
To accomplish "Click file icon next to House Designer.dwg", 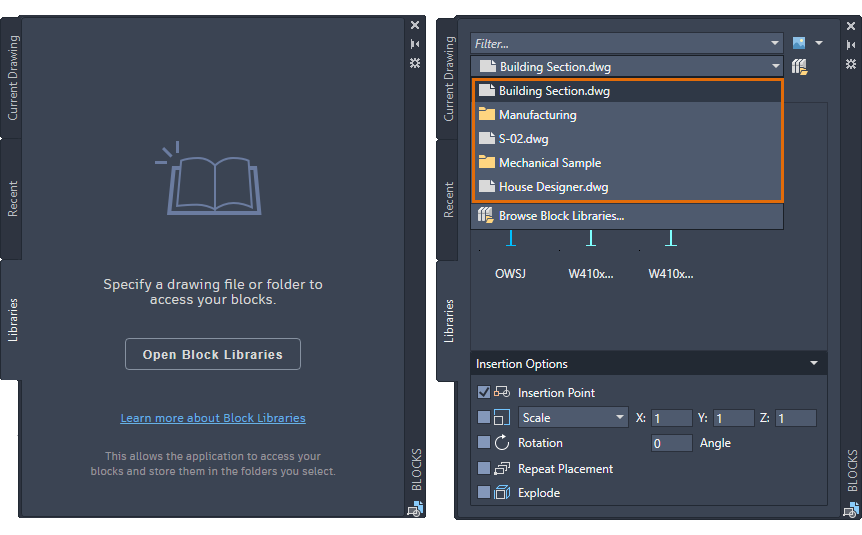I will click(x=487, y=186).
